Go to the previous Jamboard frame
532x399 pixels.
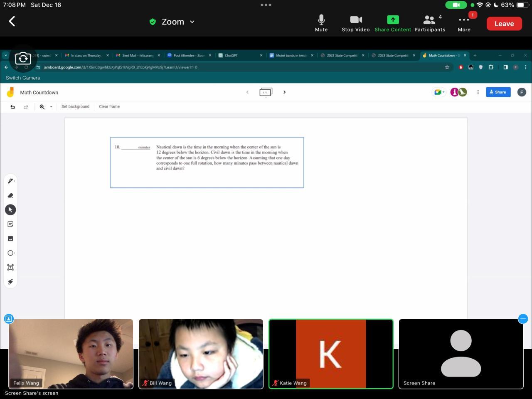point(247,92)
